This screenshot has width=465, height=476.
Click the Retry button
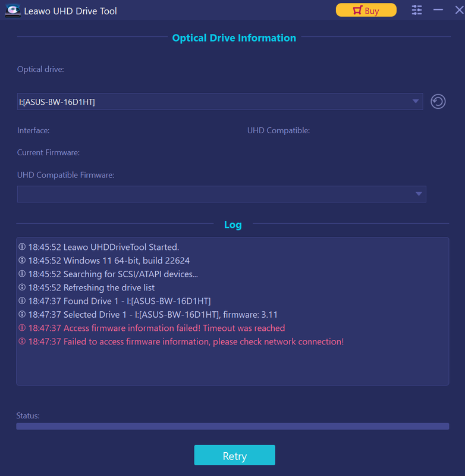click(x=235, y=455)
